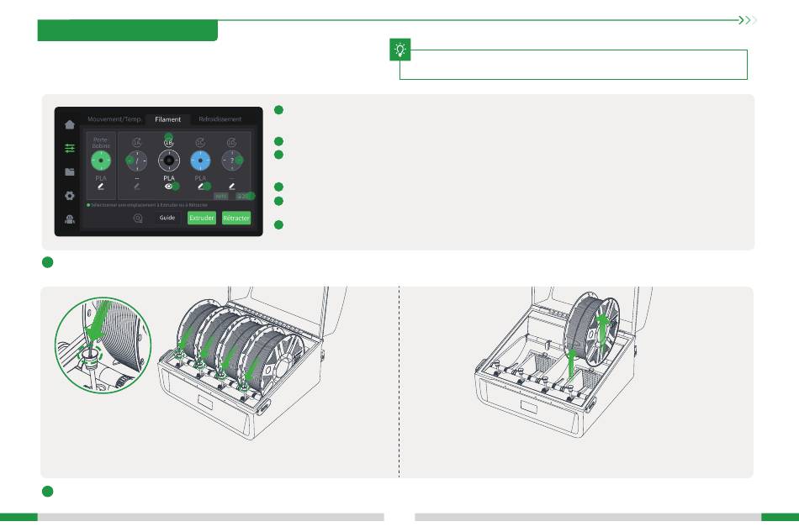Screen dimensions: 799x532
Task: Select the black PLA spool in slot 1B
Action: click(169, 161)
